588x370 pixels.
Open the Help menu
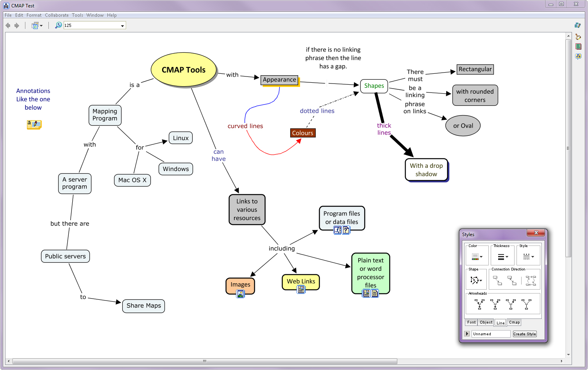tap(112, 15)
